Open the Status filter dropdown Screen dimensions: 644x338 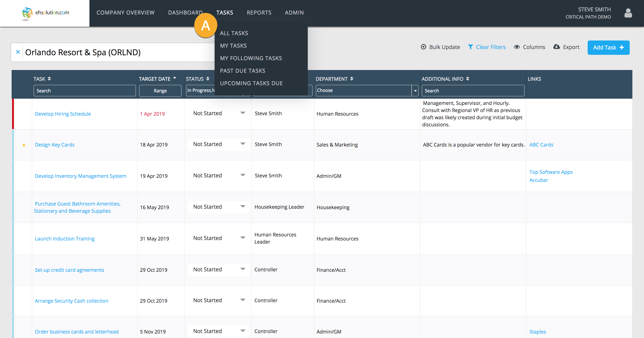click(200, 91)
